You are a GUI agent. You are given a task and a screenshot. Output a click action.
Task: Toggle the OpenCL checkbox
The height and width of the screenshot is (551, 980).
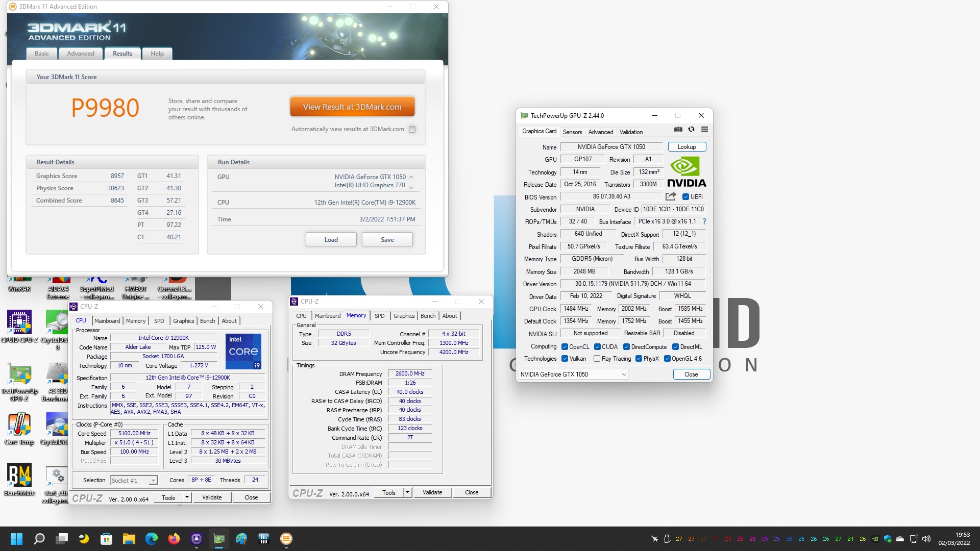coord(565,347)
